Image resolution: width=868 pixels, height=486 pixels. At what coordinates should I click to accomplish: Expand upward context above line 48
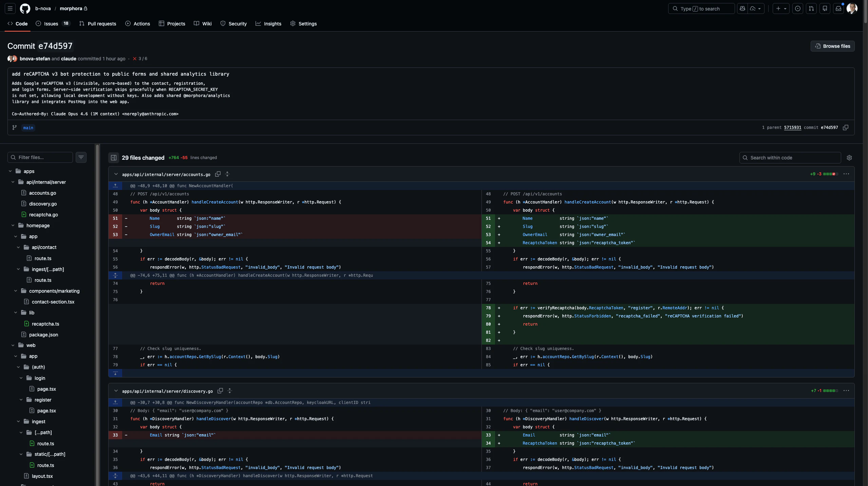click(115, 186)
